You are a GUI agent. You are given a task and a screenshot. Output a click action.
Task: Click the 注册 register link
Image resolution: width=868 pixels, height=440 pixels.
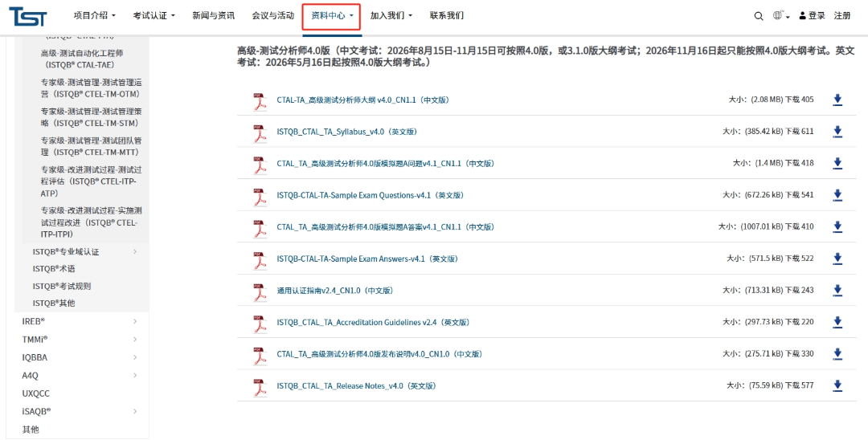pos(842,16)
